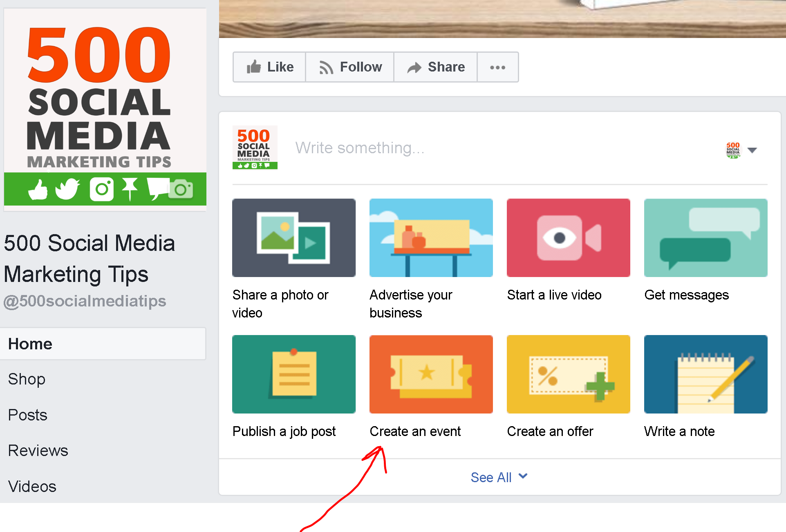Viewport: 786px width, 532px height.
Task: Click the Create an event ticket icon
Action: tap(431, 374)
